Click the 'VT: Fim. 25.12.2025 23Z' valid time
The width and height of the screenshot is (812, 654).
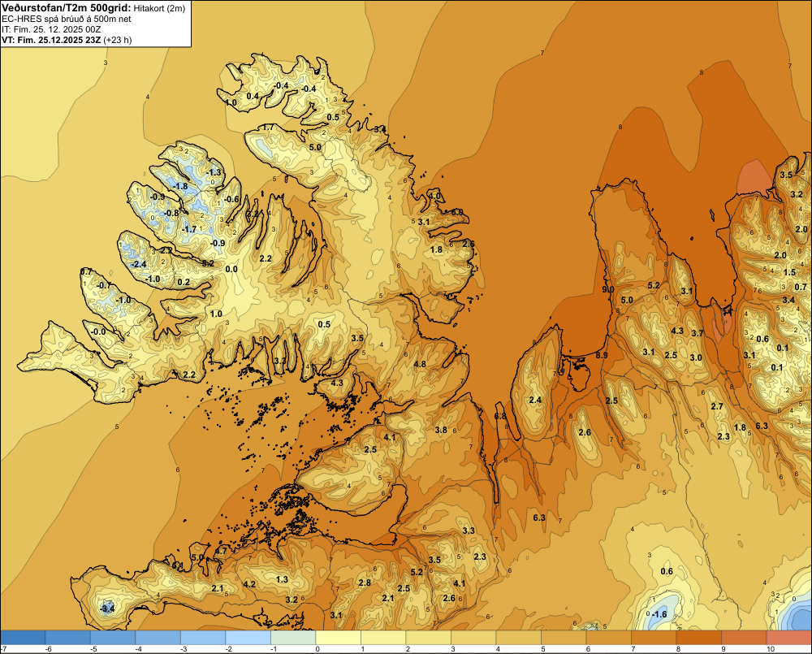[51, 40]
